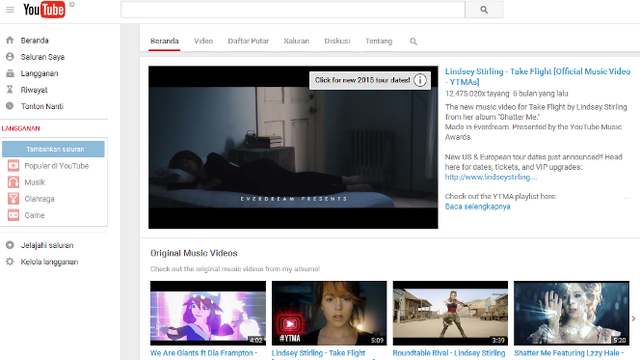Open Populer di YouTube label
The height and width of the screenshot is (360, 640).
click(56, 166)
